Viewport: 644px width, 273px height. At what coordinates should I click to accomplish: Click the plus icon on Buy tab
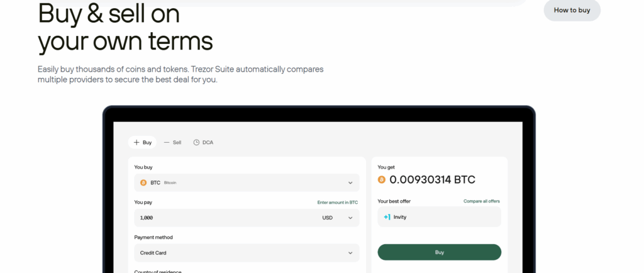[136, 142]
